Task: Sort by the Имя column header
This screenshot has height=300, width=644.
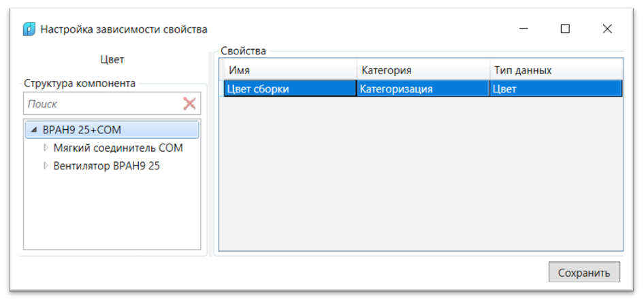Action: coord(289,70)
